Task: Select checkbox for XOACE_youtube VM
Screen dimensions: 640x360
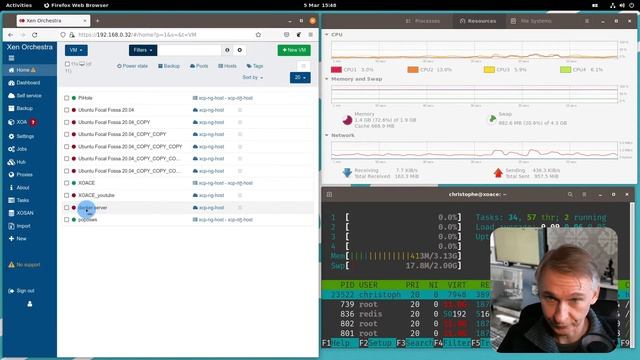Action: pyautogui.click(x=67, y=195)
